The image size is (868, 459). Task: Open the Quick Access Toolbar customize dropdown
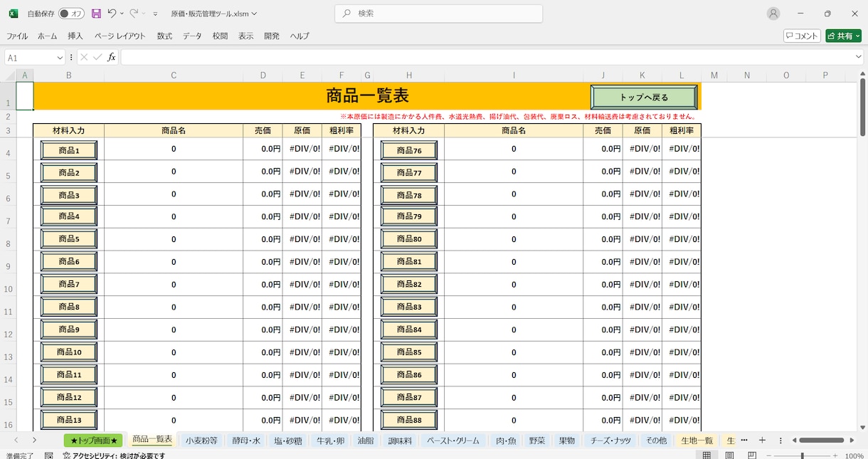pos(155,14)
